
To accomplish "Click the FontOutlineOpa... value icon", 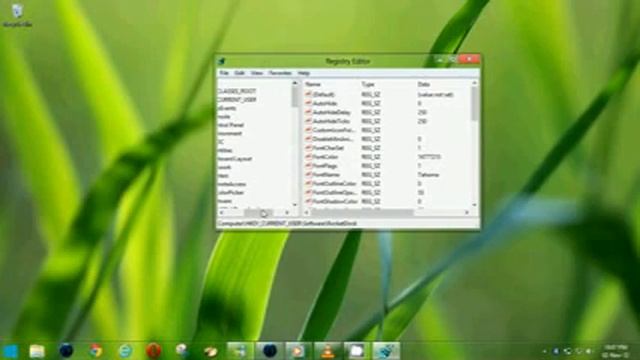I will point(308,192).
